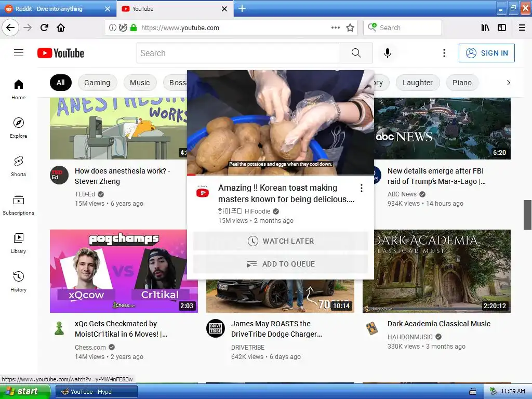This screenshot has height=399, width=532.
Task: Click the WATCH LATER button
Action: tap(281, 241)
